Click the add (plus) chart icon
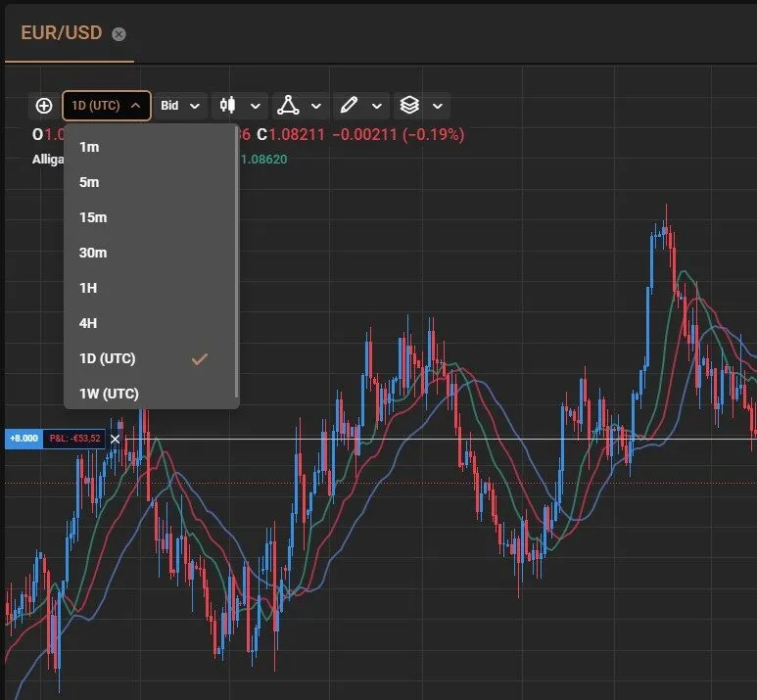This screenshot has width=757, height=700. pyautogui.click(x=43, y=106)
